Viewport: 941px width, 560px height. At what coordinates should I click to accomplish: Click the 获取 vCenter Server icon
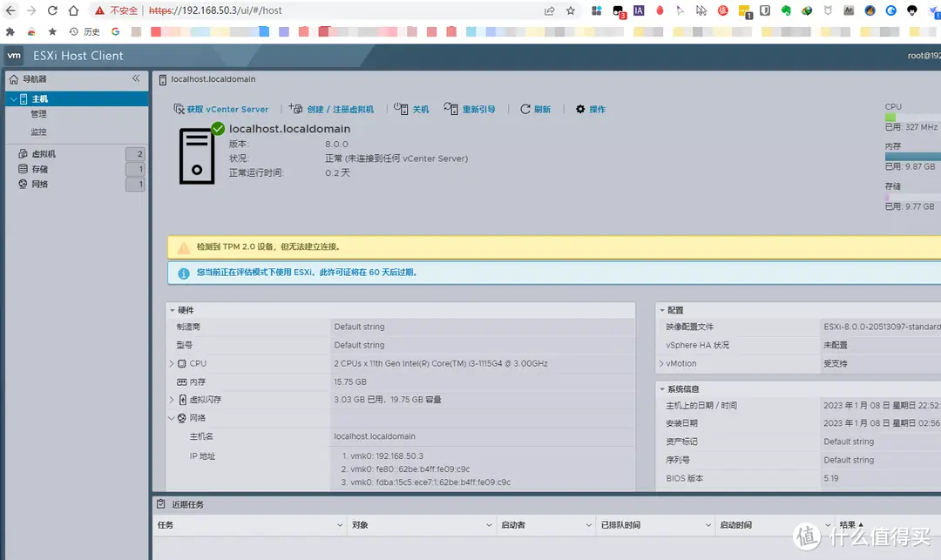coord(179,109)
